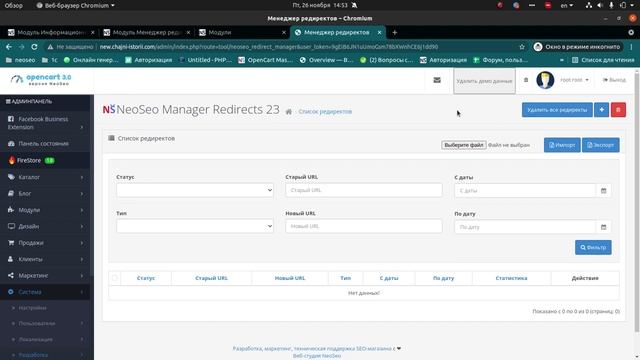Click the Фильтр button
This screenshot has height=360, width=640.
593,247
